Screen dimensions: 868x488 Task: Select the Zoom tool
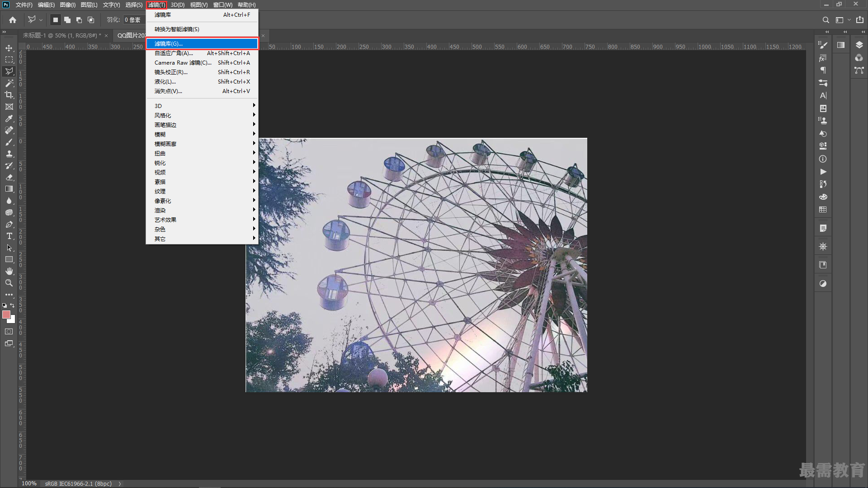click(9, 283)
